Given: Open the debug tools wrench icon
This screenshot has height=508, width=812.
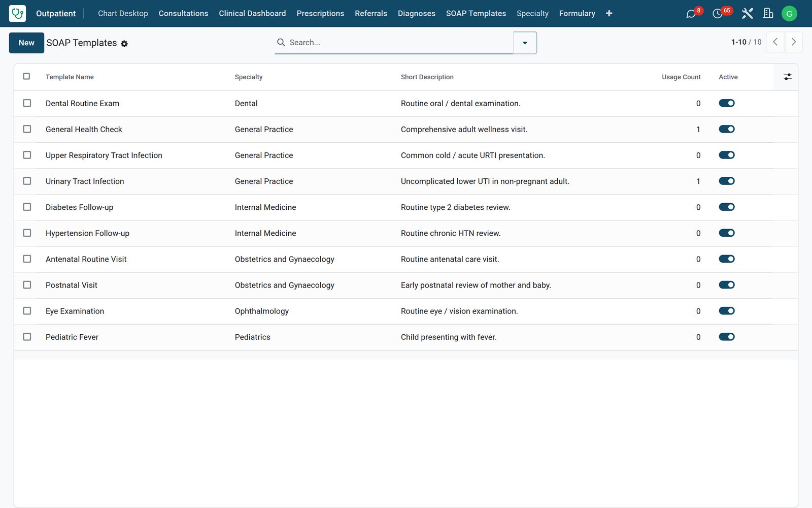Looking at the screenshot, I should [747, 14].
